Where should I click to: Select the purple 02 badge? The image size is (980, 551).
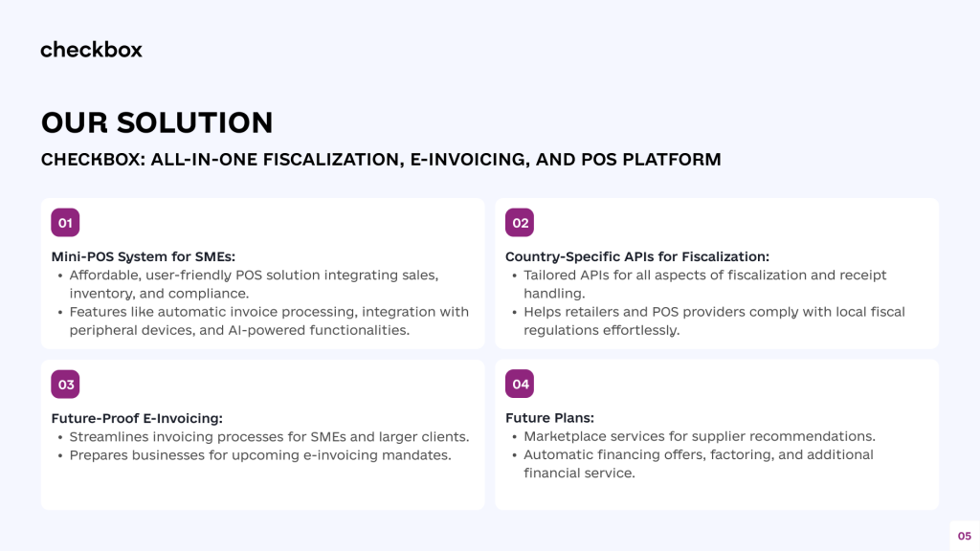(x=520, y=223)
